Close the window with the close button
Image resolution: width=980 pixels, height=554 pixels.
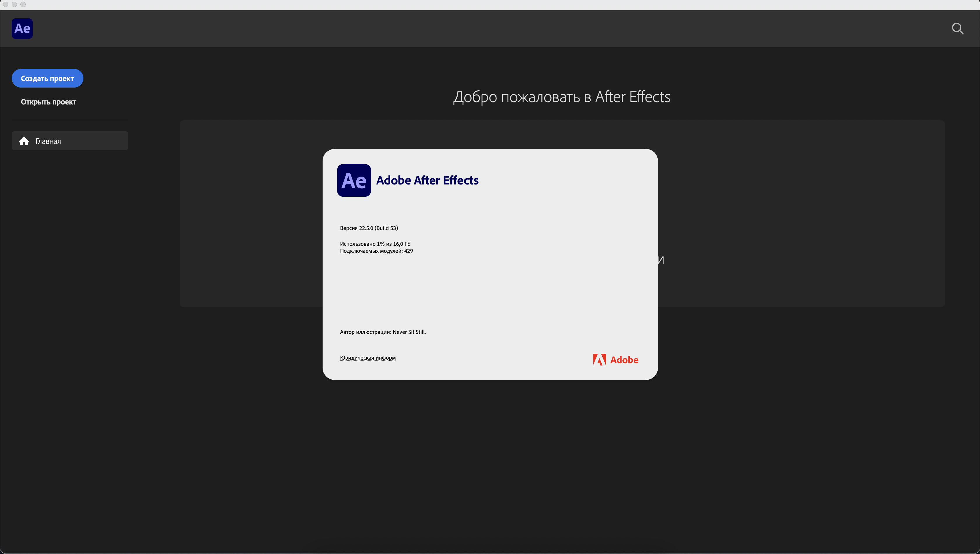click(x=5, y=5)
